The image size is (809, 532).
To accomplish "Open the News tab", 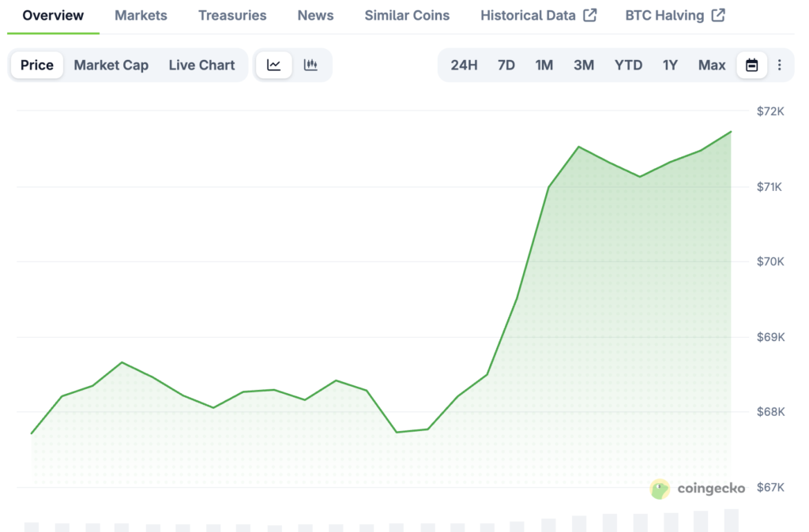I will tap(315, 16).
